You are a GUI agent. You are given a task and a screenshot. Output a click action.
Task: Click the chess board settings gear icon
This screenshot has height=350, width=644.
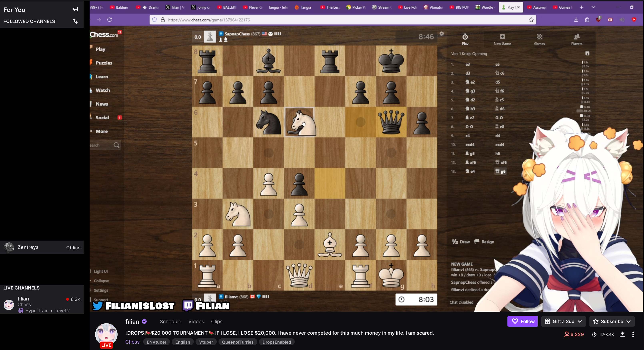(442, 34)
